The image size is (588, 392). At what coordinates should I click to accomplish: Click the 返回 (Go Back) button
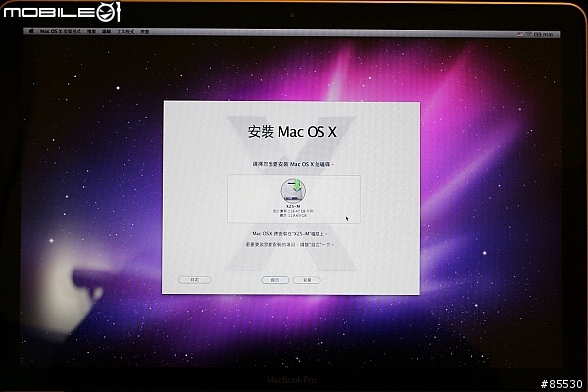coord(274,280)
